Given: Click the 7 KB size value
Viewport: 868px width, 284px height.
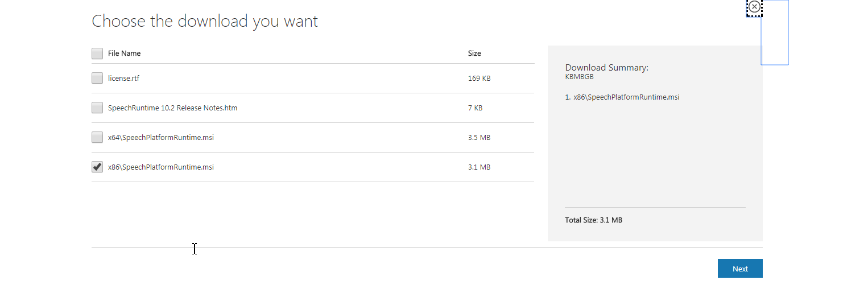Looking at the screenshot, I should (x=475, y=108).
